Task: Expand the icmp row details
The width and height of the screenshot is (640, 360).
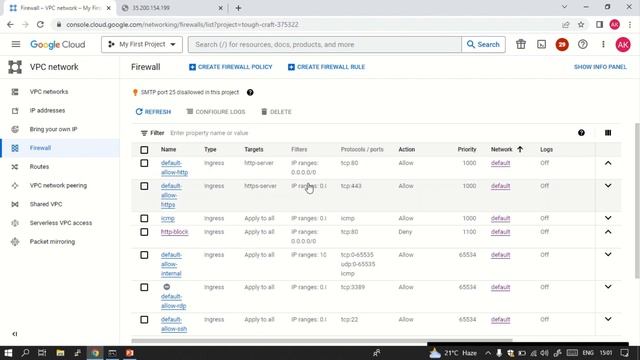Action: click(608, 218)
